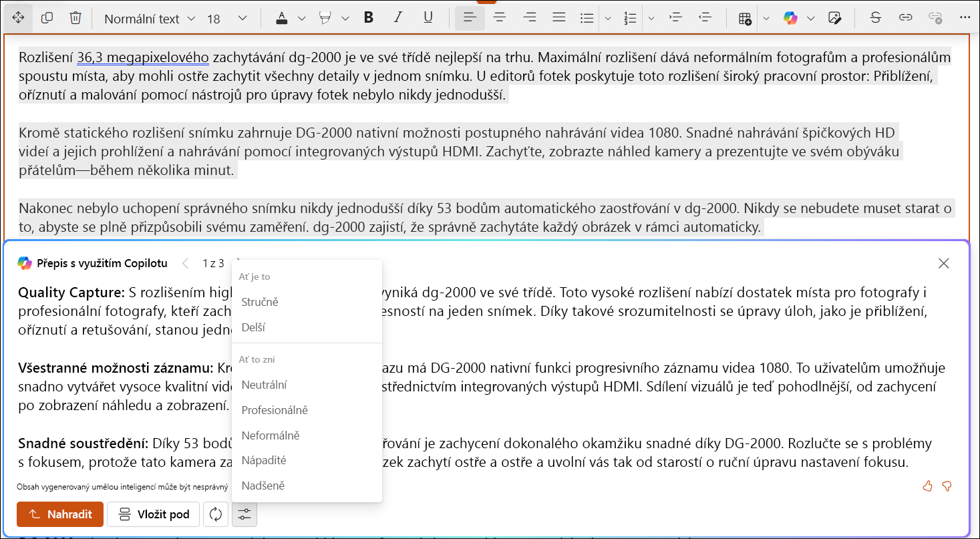Insert a numbered list

coord(630,18)
